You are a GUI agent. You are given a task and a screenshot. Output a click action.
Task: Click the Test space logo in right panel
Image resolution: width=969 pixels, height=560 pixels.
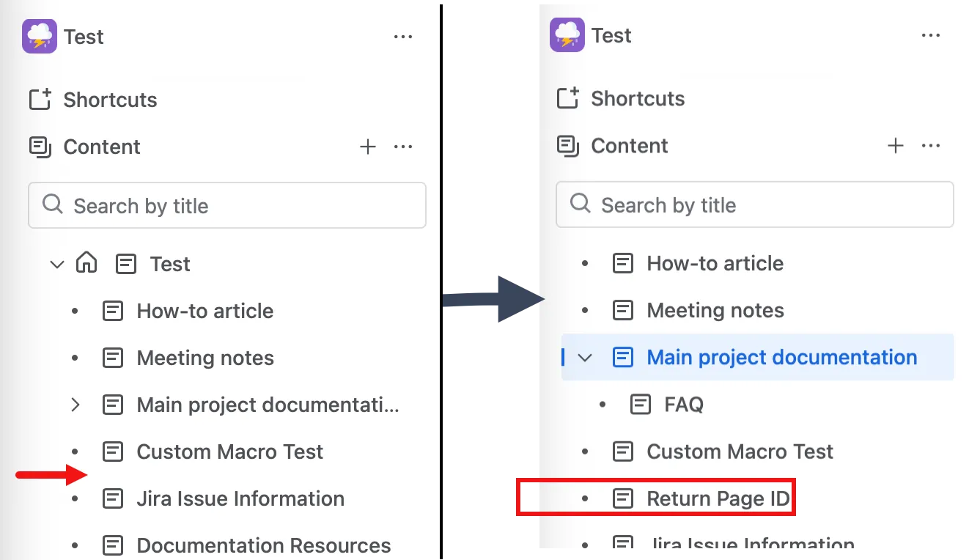coord(567,35)
